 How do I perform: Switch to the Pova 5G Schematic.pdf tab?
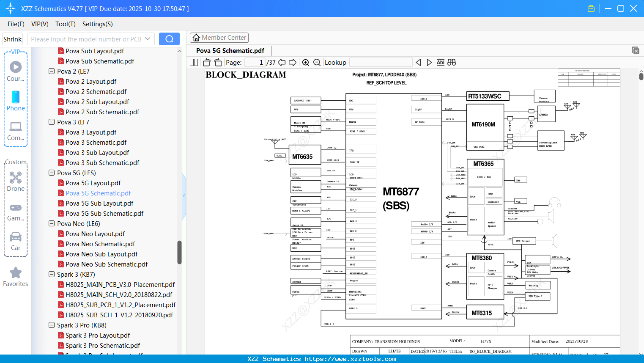(x=230, y=50)
